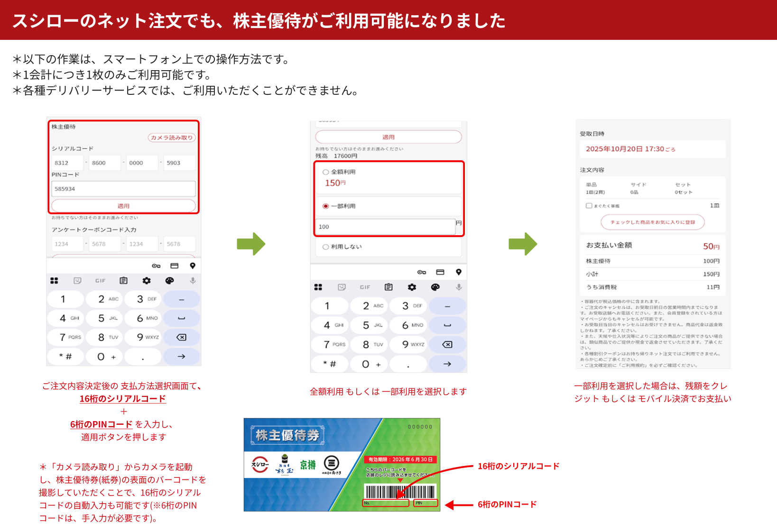Open the keyboard theme palette icon
Screen dimensions: 777x532
tap(170, 281)
